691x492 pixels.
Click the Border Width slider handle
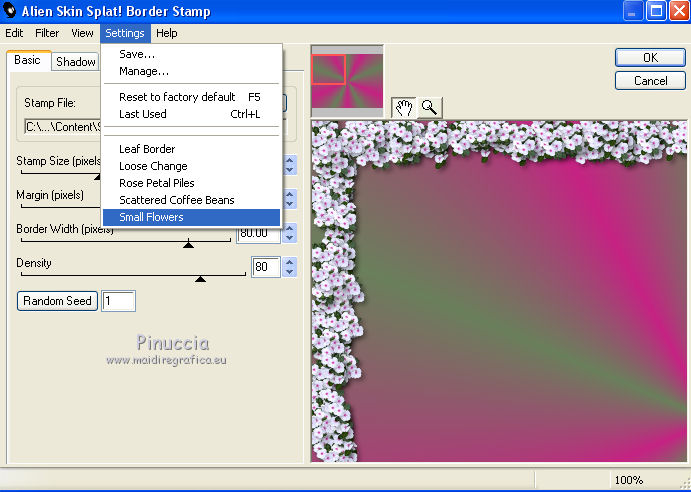tap(189, 245)
